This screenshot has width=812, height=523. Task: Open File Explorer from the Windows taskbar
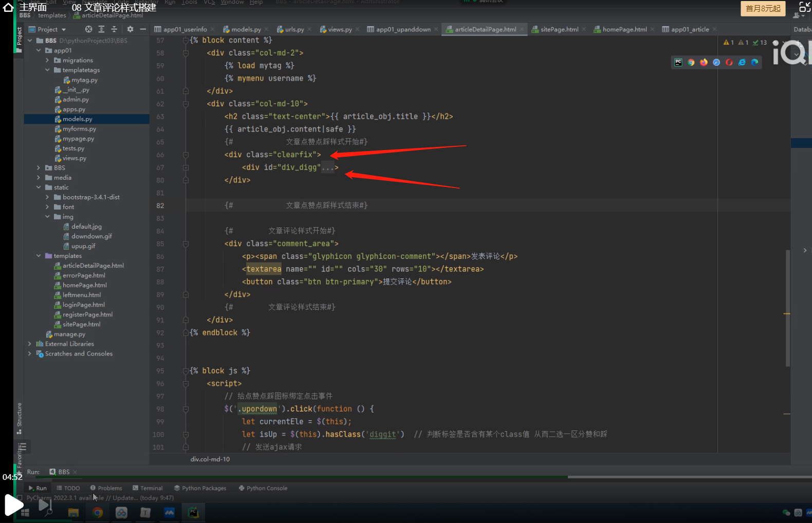pos(73,512)
